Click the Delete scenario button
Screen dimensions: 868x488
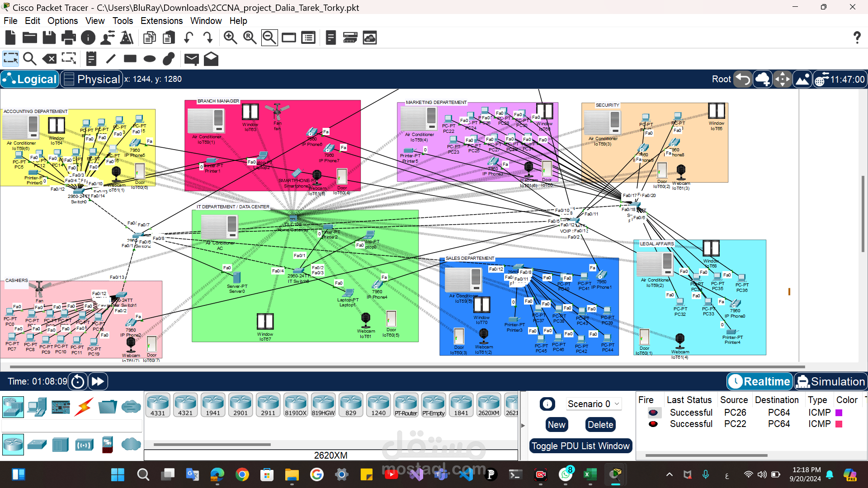[600, 425]
